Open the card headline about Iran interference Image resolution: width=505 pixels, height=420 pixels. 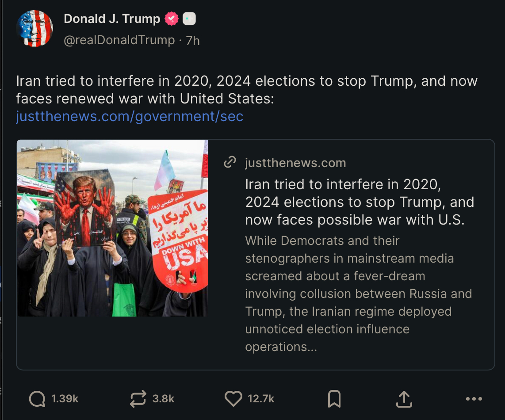pos(359,202)
